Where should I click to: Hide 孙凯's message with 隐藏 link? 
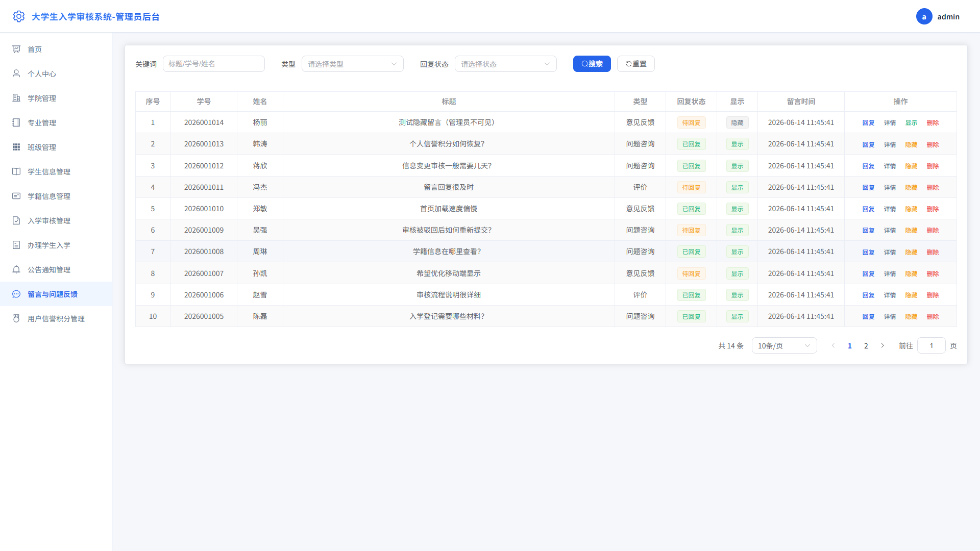(911, 274)
